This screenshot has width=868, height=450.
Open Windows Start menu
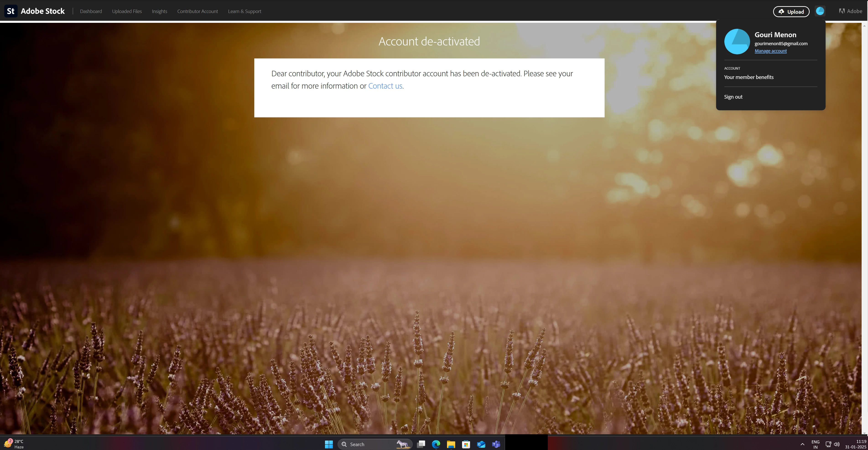coord(329,444)
